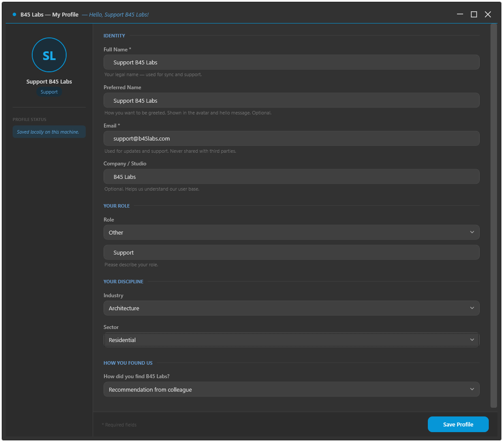Edit the Preferred Name field
The height and width of the screenshot is (443, 504).
[x=291, y=101]
